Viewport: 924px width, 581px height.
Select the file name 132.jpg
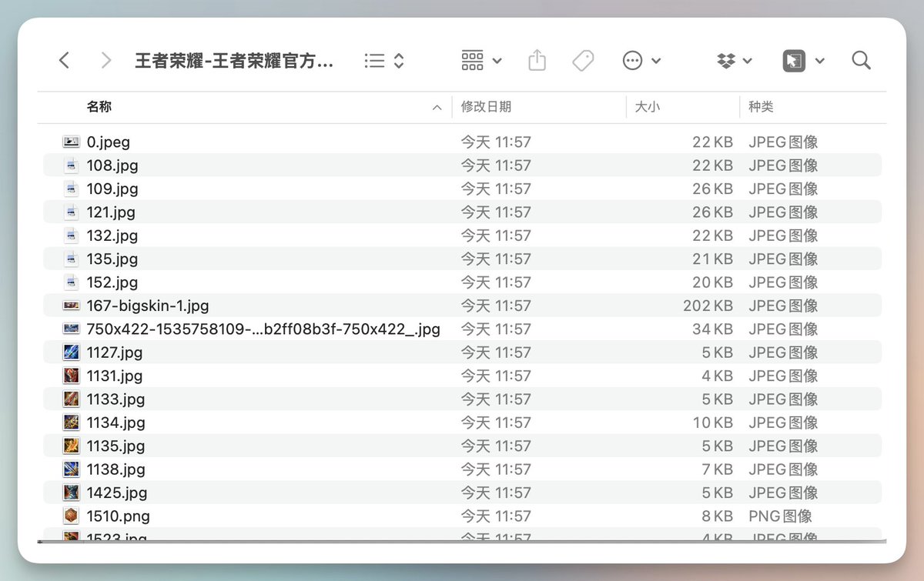[x=112, y=235]
